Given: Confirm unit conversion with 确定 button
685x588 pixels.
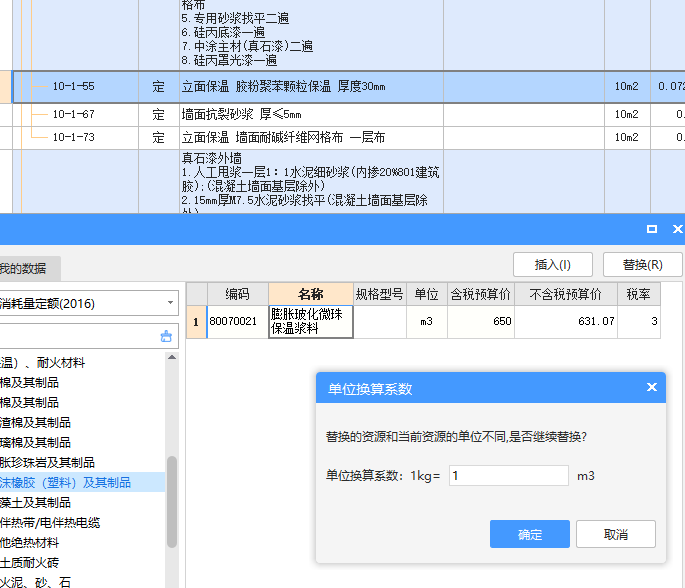Looking at the screenshot, I should coord(529,534).
